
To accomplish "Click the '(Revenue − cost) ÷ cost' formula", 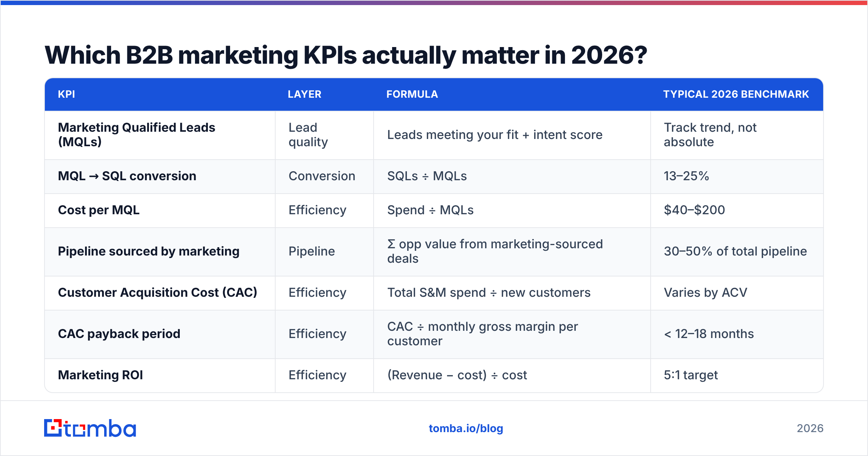I will [x=457, y=375].
